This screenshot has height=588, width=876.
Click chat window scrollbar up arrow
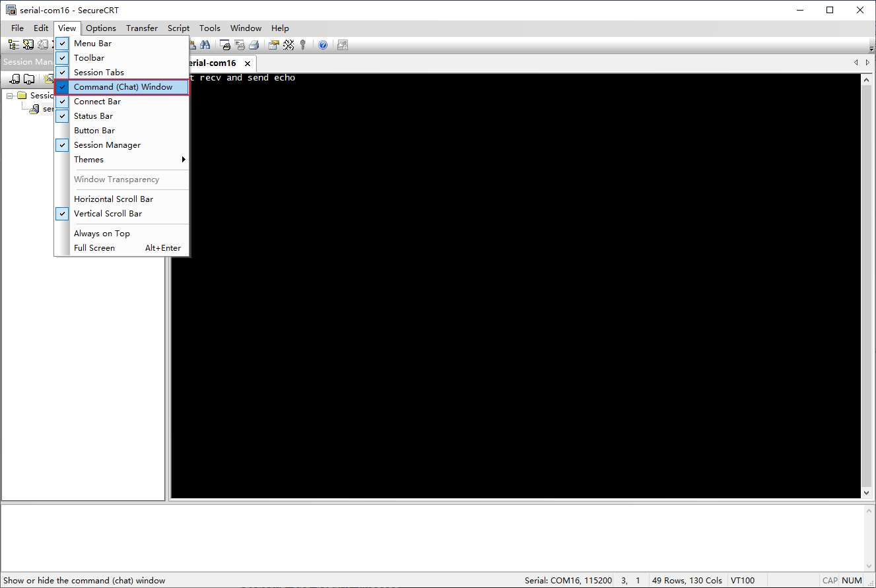click(868, 511)
